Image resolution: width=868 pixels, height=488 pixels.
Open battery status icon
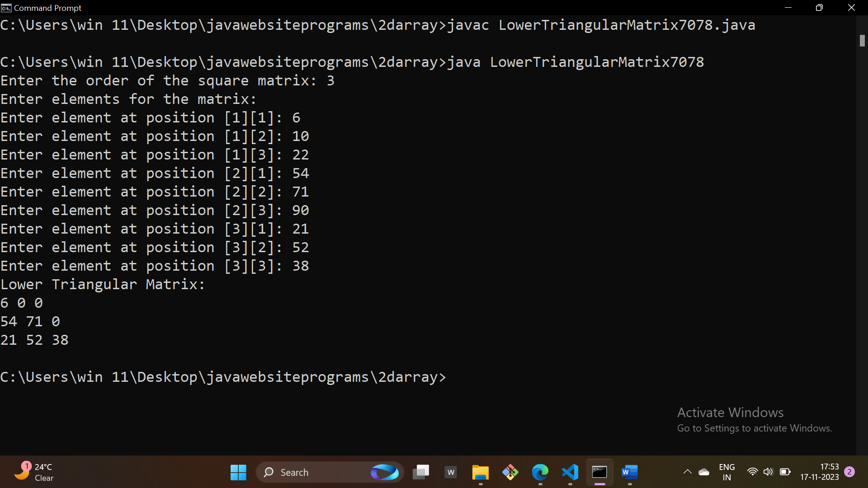pyautogui.click(x=785, y=472)
